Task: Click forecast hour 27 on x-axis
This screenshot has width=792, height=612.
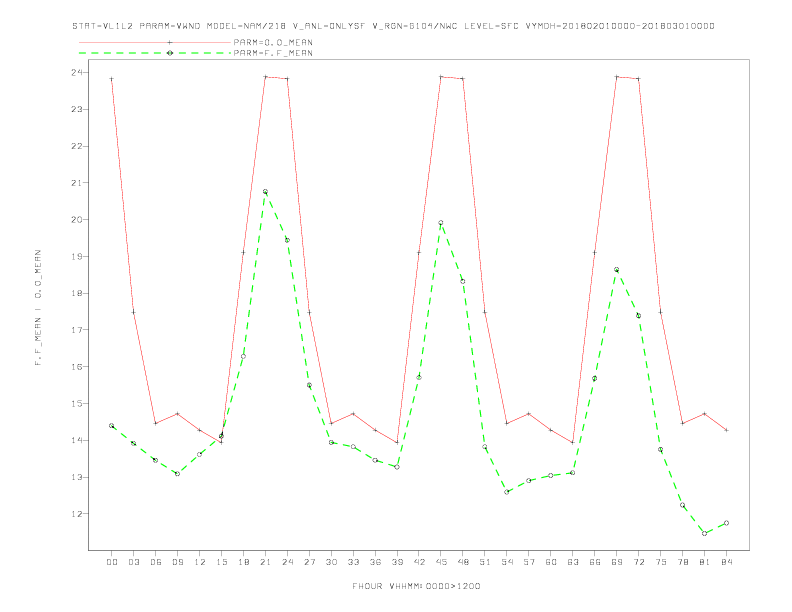Action: [309, 562]
